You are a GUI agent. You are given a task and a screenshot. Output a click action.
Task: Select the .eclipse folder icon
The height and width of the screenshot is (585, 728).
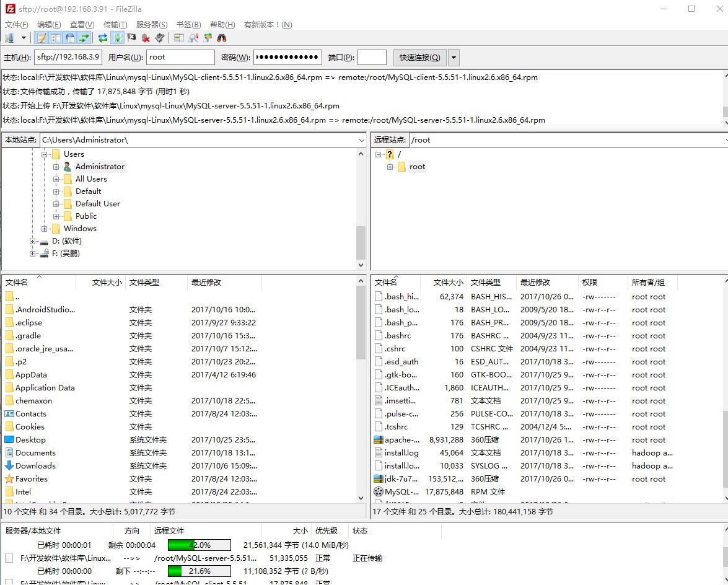9,322
